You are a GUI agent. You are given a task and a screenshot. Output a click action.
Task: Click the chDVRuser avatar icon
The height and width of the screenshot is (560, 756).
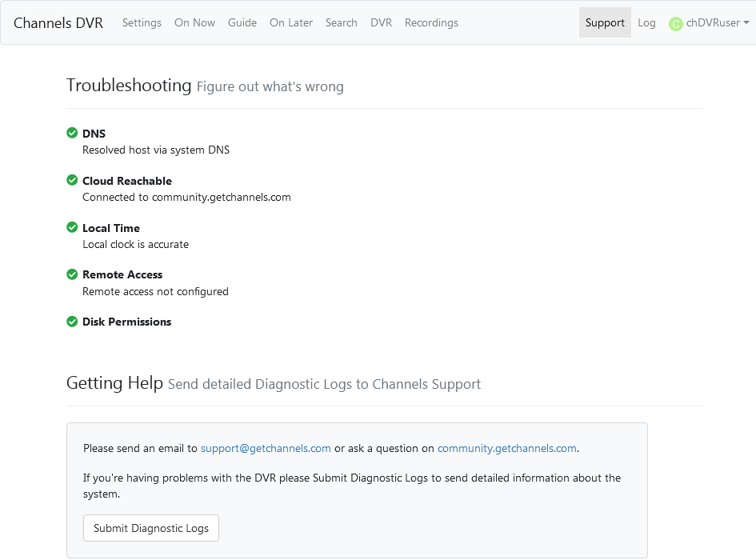click(675, 24)
